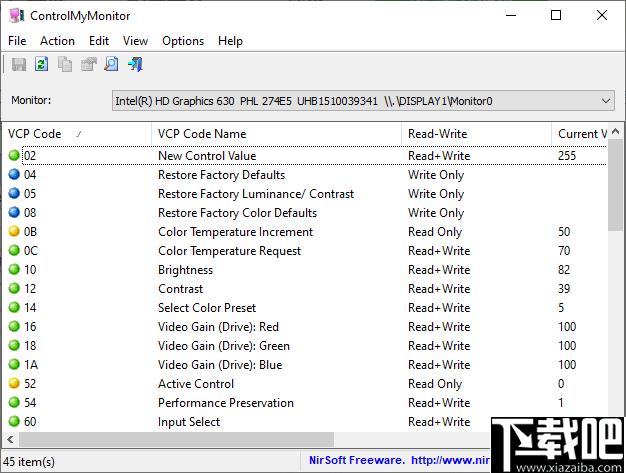Open the View menu

point(135,41)
